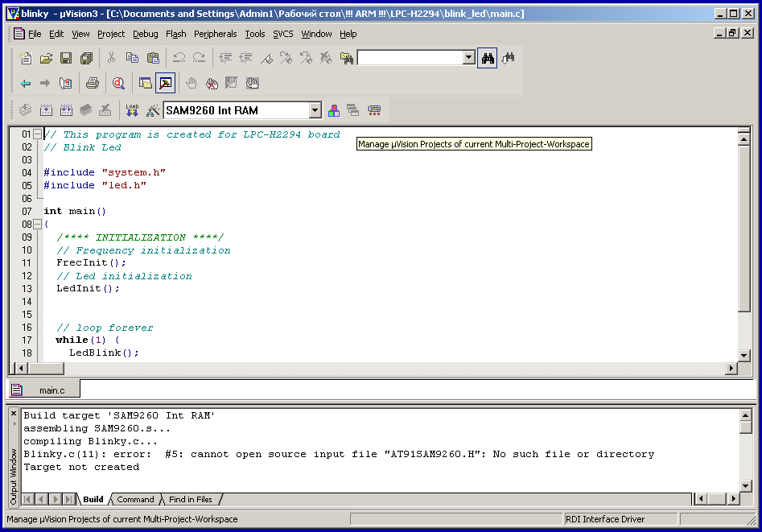The height and width of the screenshot is (532, 762).
Task: Close the Output Window with its x button
Action: 14,414
